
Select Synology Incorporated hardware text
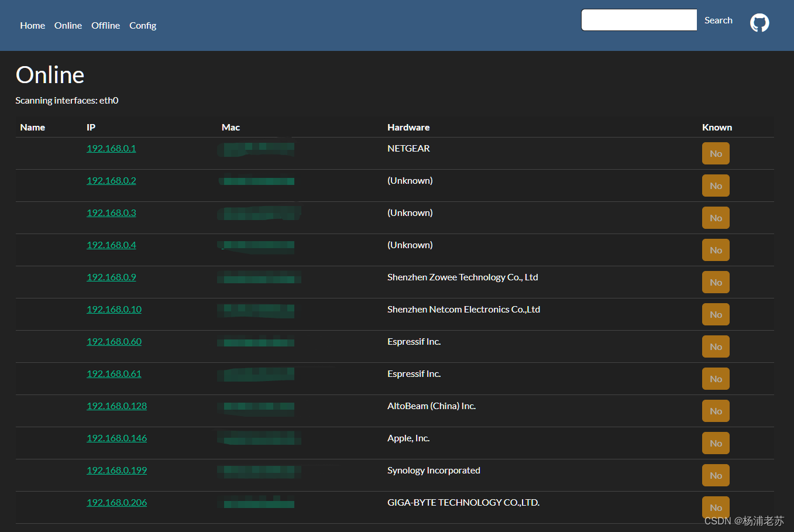(x=434, y=470)
